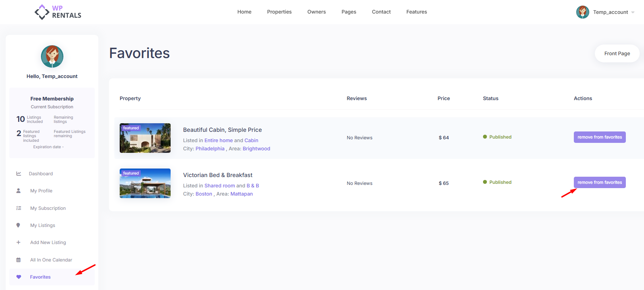The width and height of the screenshot is (644, 290).
Task: Click the Favorites heart icon
Action: (19, 277)
